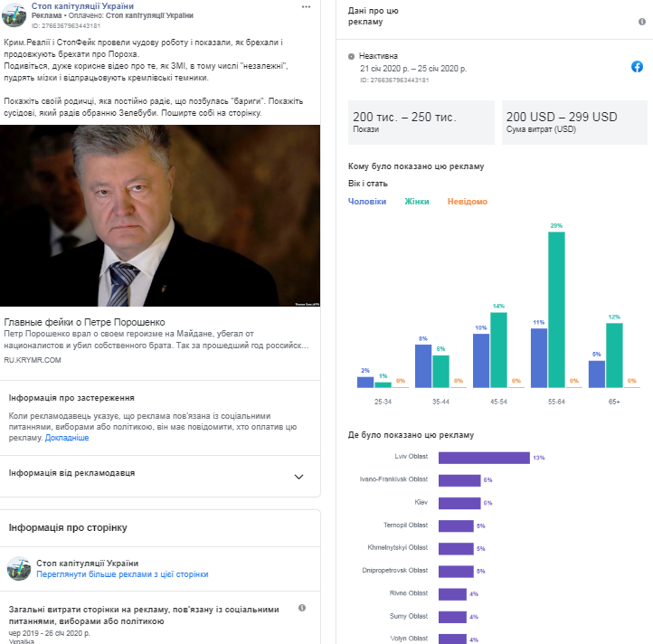Click the '200 USD – 299 USD' spend box

point(574,122)
